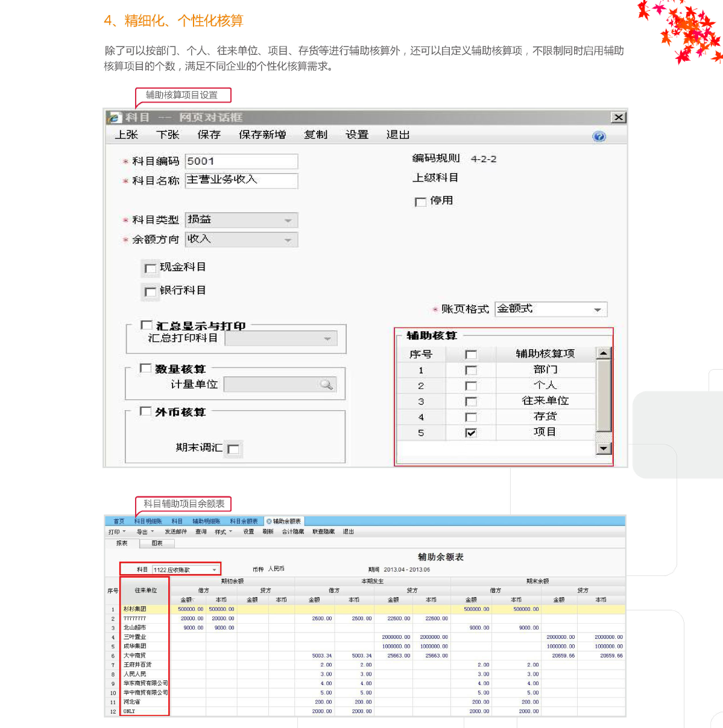Close the 科目 web dialog
The image size is (723, 728).
tap(618, 118)
